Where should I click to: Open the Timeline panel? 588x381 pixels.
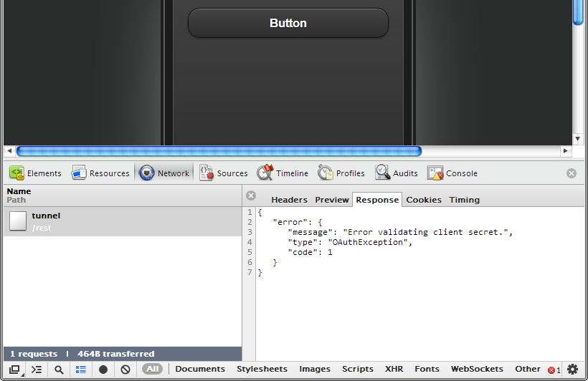coord(283,173)
